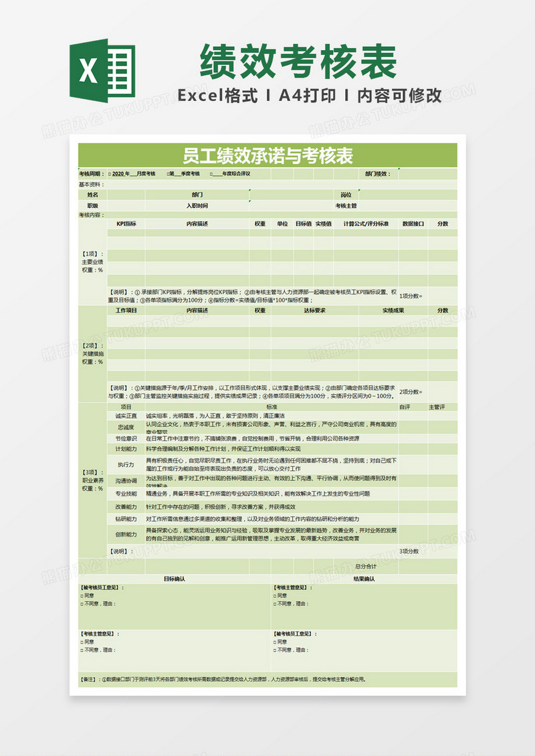This screenshot has width=535, height=756.
Task: Click the 基本资料 section label
Action: coord(92,185)
